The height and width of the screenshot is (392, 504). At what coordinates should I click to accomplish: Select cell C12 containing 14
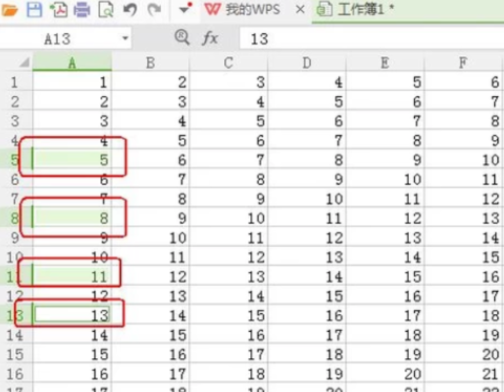click(x=228, y=296)
